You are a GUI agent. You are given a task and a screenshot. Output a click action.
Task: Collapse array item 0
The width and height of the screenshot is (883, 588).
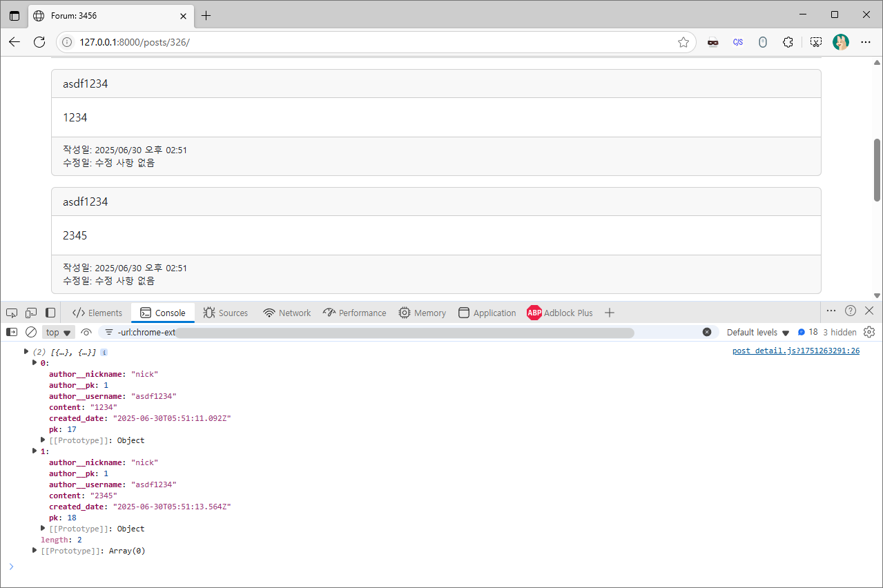coord(35,362)
